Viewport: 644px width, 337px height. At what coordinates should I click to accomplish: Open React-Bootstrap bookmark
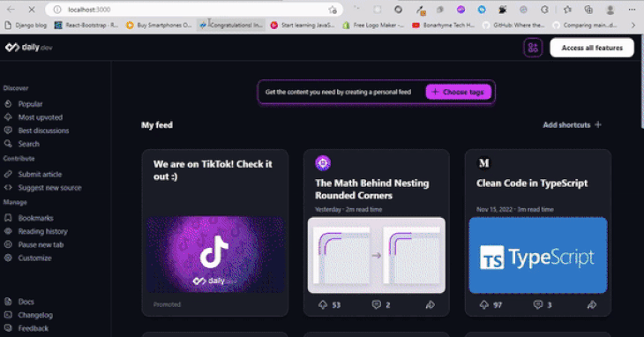pyautogui.click(x=86, y=25)
